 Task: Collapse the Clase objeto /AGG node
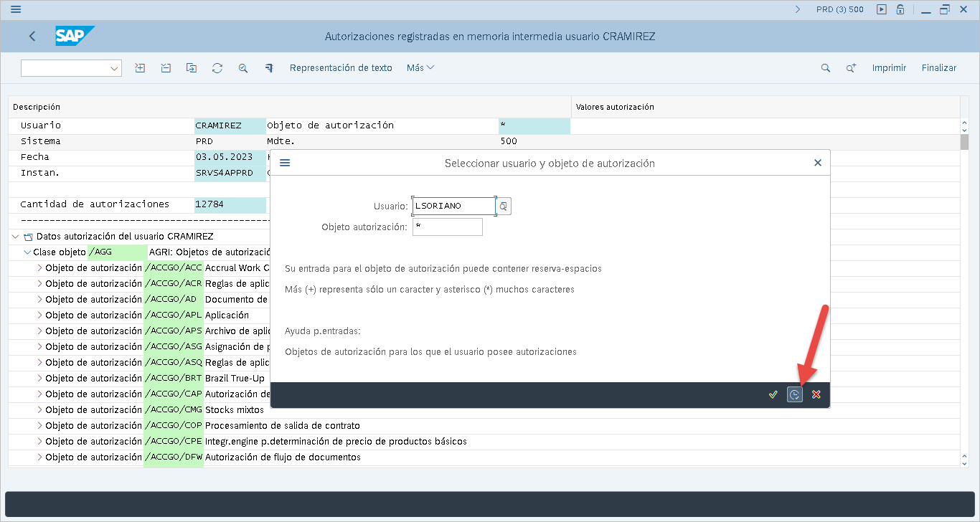[x=27, y=252]
